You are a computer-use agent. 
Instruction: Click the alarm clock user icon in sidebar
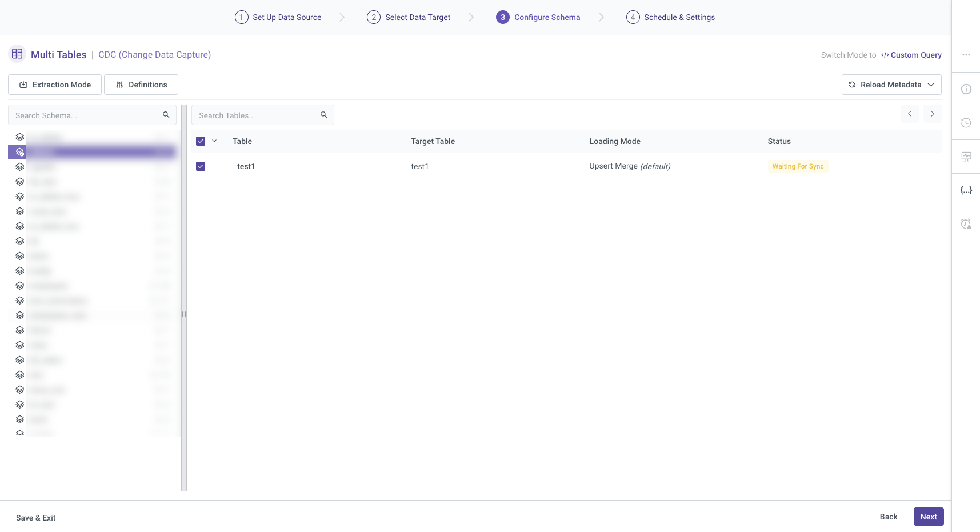(966, 224)
